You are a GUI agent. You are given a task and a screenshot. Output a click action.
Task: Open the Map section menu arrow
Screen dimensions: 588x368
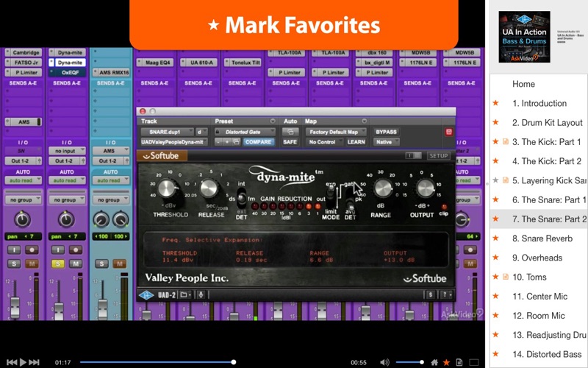click(364, 121)
